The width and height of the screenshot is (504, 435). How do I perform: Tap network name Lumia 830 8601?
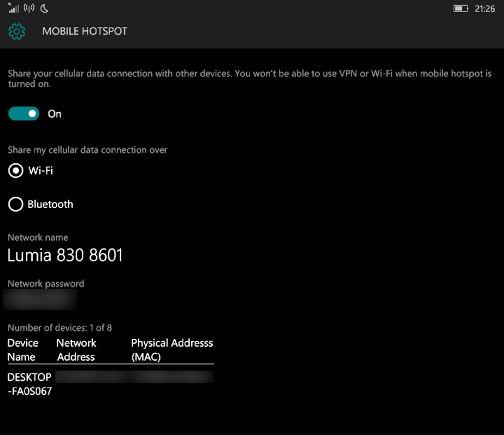pyautogui.click(x=65, y=255)
